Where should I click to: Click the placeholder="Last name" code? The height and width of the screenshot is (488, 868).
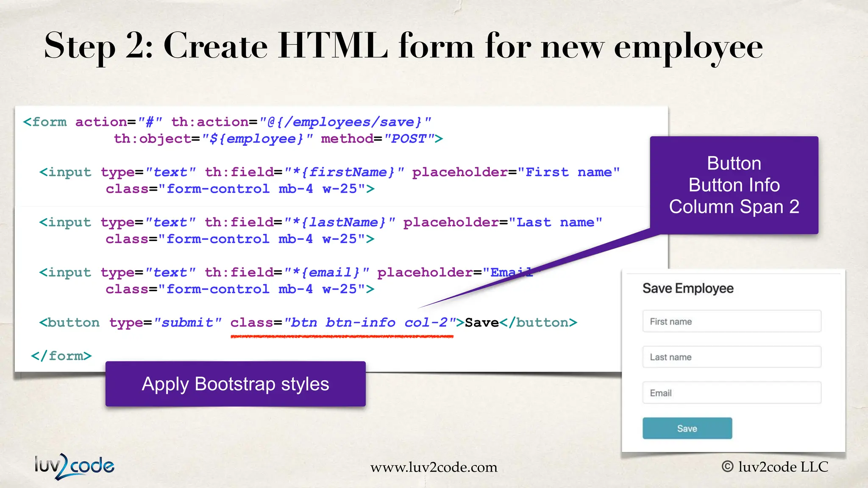pyautogui.click(x=503, y=222)
